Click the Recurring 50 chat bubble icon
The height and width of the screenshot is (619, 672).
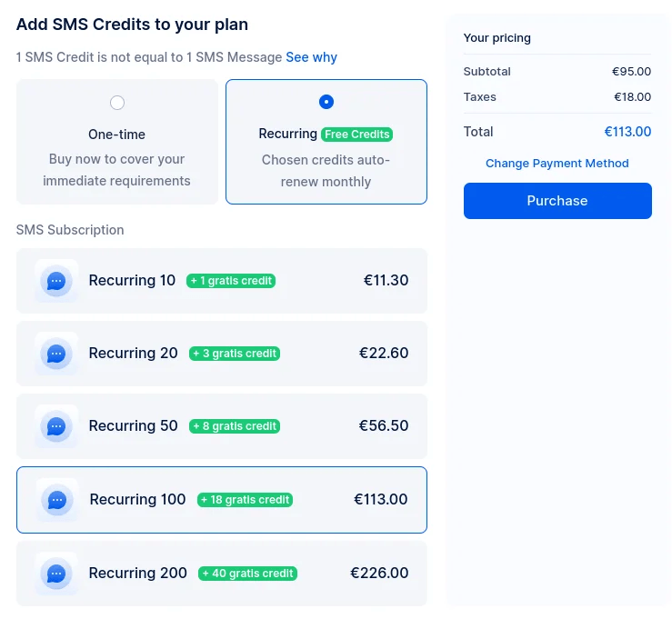pos(56,426)
